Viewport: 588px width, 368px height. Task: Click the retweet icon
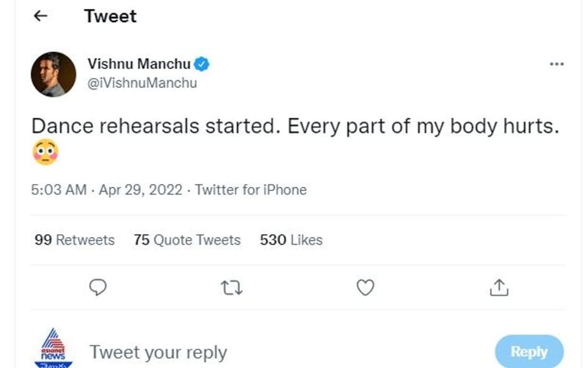[x=232, y=288]
